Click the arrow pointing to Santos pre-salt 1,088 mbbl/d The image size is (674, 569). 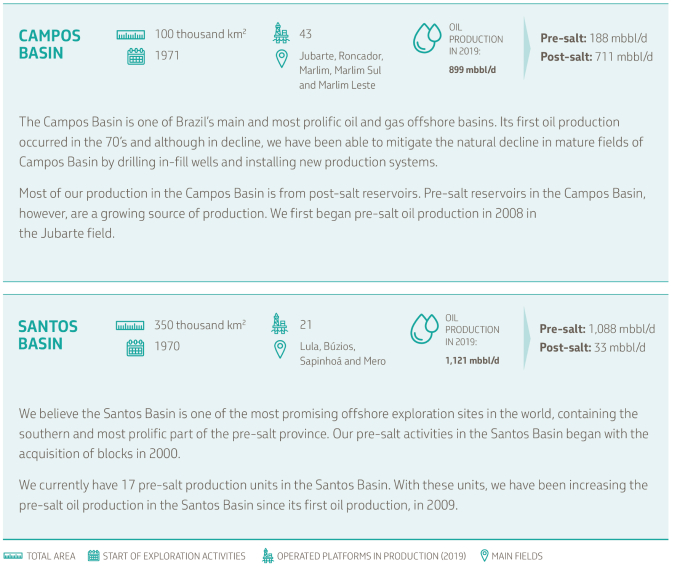[527, 337]
